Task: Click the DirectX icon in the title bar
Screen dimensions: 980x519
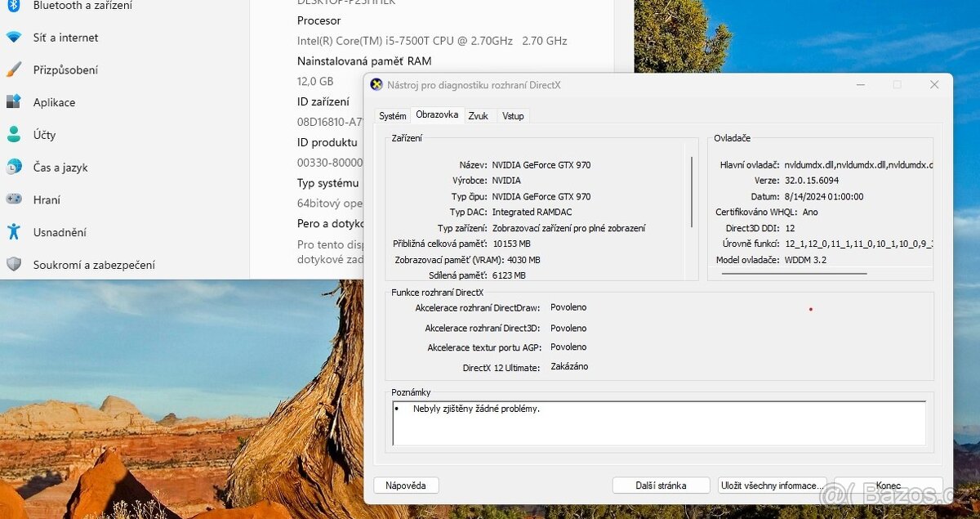Action: (376, 84)
